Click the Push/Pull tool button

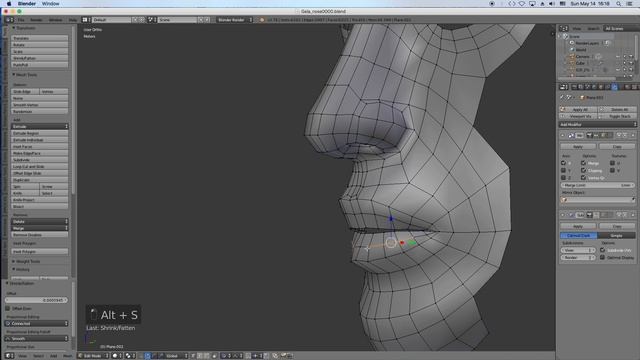pyautogui.click(x=40, y=64)
